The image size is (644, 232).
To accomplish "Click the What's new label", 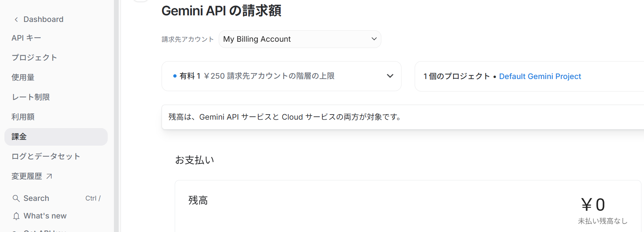I will tap(45, 216).
